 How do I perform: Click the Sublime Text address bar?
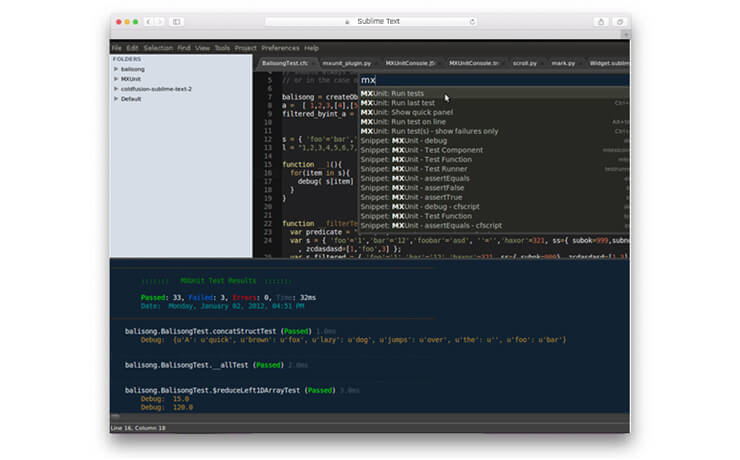[x=370, y=22]
